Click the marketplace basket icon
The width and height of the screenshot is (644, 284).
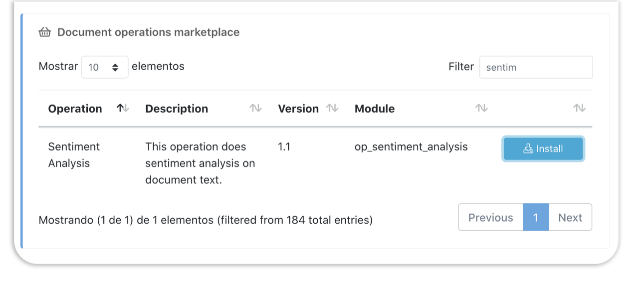click(x=45, y=32)
